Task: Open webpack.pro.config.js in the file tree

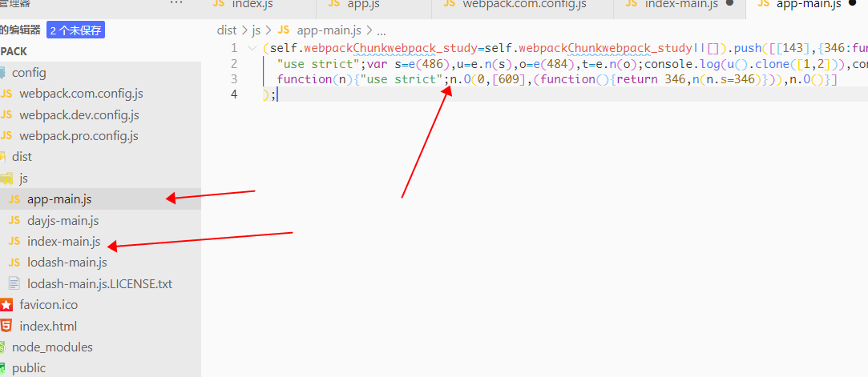Action: pyautogui.click(x=100, y=136)
